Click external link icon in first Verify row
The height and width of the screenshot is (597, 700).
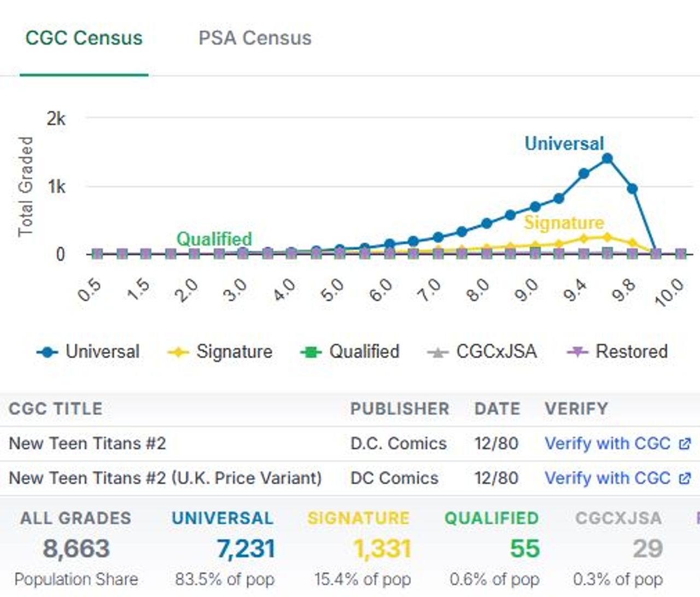[685, 444]
